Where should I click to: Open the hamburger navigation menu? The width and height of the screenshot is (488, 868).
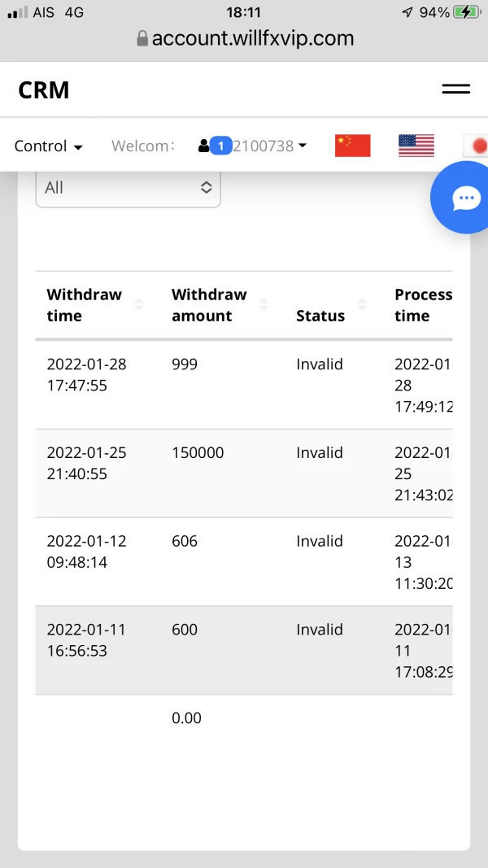tap(456, 89)
